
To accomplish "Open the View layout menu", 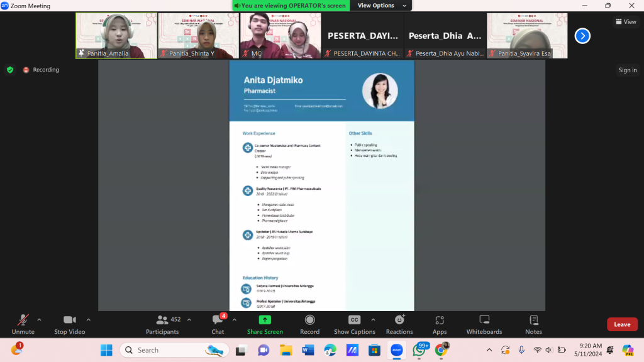I will [x=626, y=21].
